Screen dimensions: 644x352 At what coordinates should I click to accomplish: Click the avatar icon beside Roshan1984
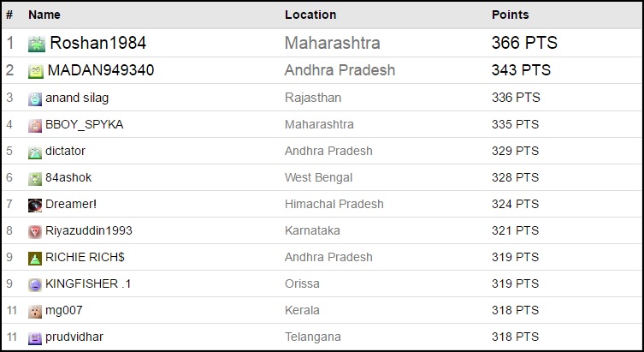(x=37, y=44)
